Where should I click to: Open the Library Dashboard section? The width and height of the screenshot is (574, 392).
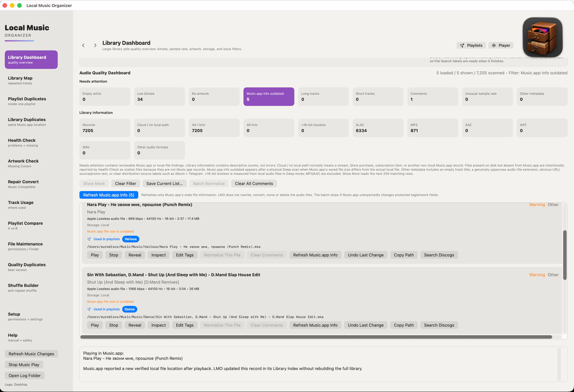pos(31,60)
